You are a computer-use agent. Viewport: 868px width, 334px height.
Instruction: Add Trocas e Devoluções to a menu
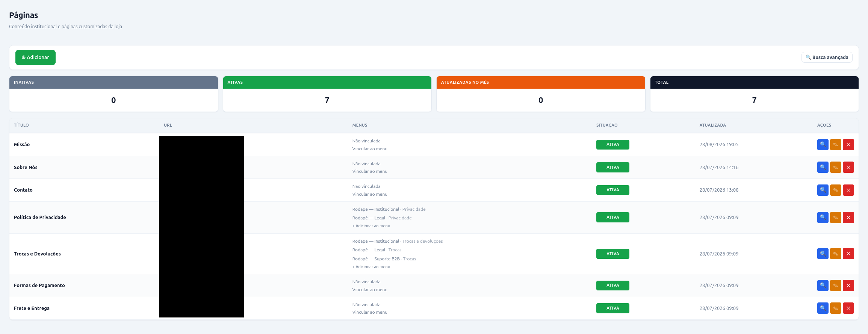point(371,267)
